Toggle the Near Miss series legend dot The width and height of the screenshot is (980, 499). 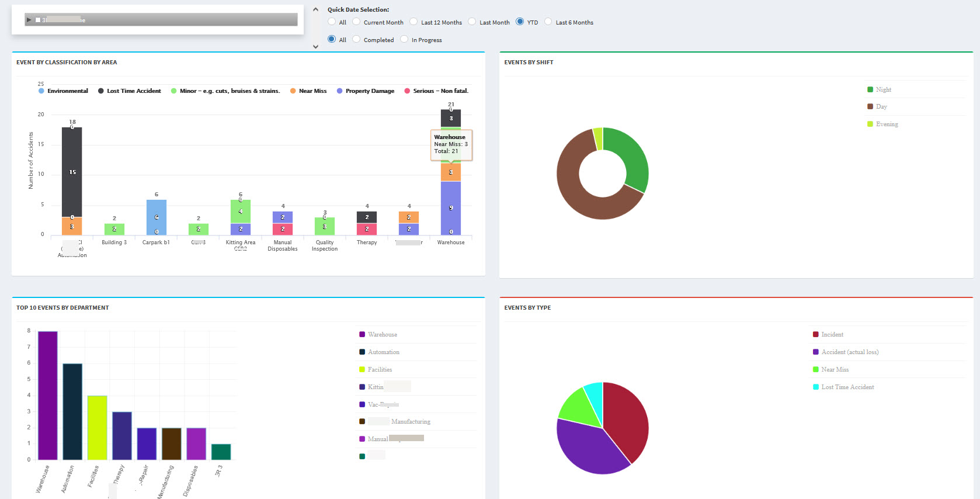click(x=293, y=91)
